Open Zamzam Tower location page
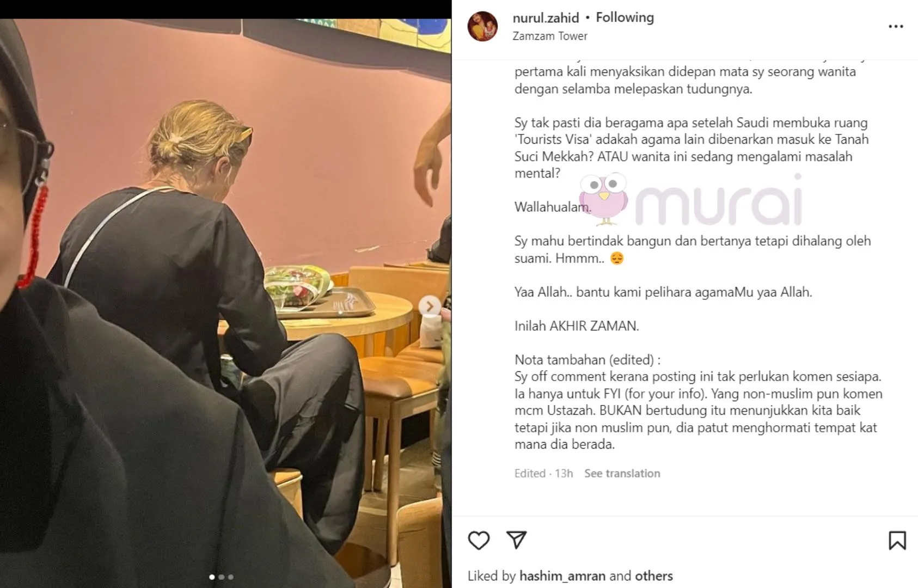 tap(550, 36)
